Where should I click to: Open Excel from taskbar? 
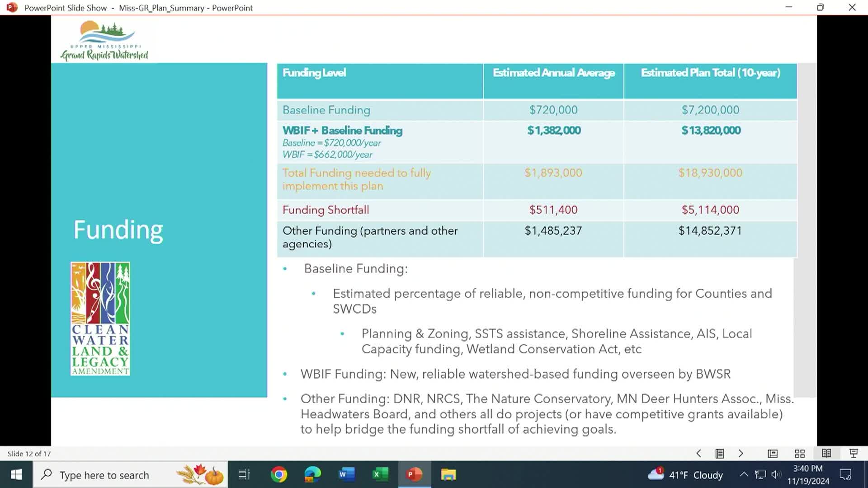coord(380,474)
